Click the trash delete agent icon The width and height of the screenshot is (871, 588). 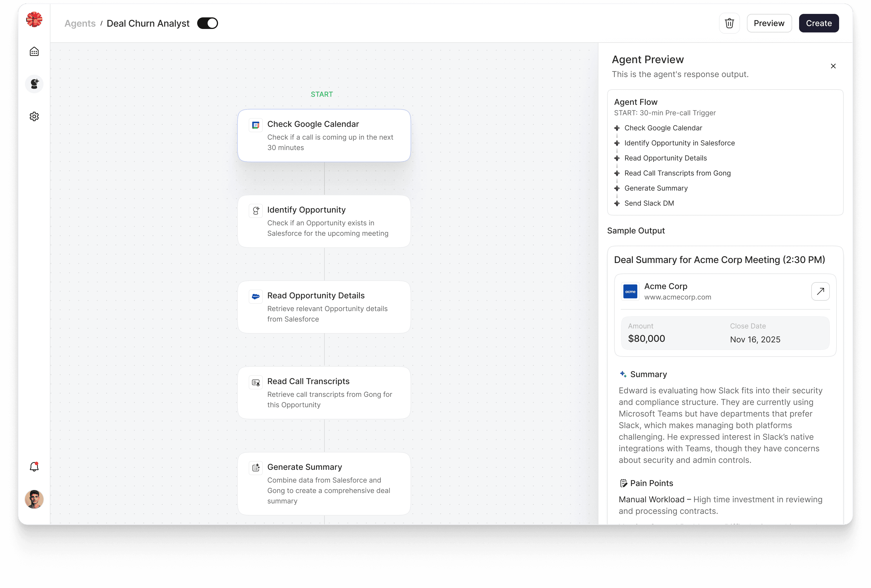pyautogui.click(x=729, y=23)
